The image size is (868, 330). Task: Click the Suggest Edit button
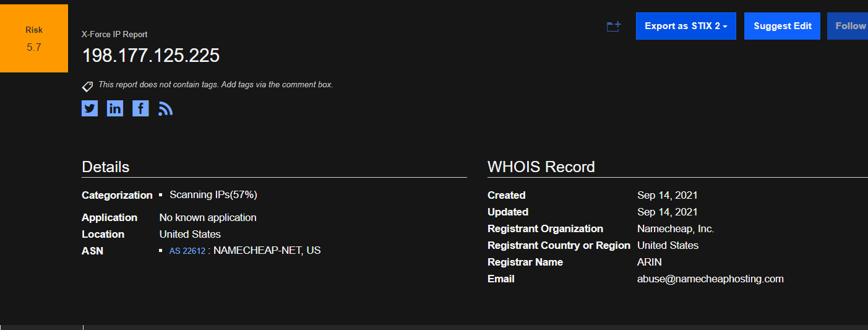point(783,26)
